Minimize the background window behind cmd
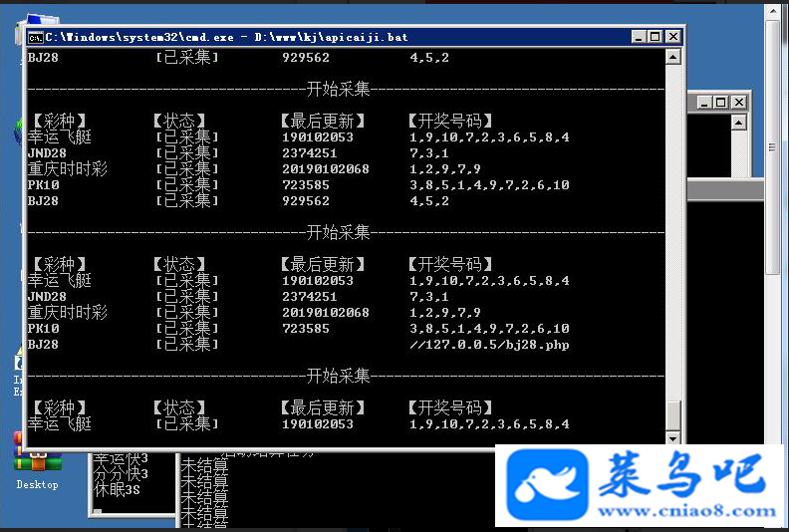Viewport: 789px width, 532px height. (704, 103)
